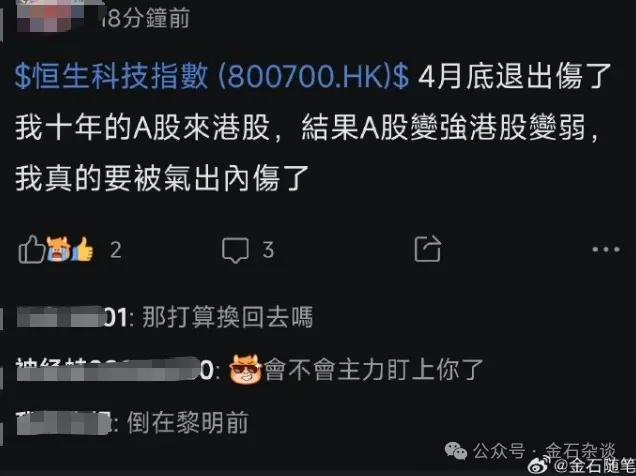Screen dimensions: 636x476
Task: Open the 恒生科技指數 (800700.HK) stock link
Action: (212, 76)
